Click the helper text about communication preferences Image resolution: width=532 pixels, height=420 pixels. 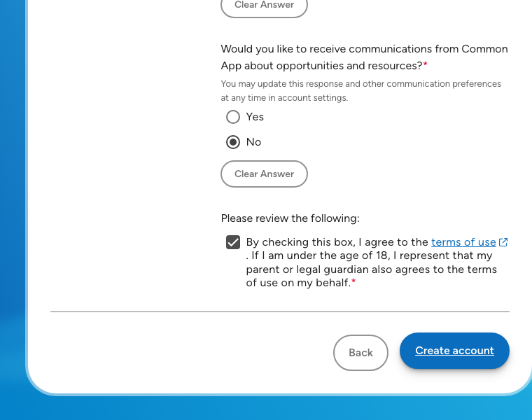[360, 84]
